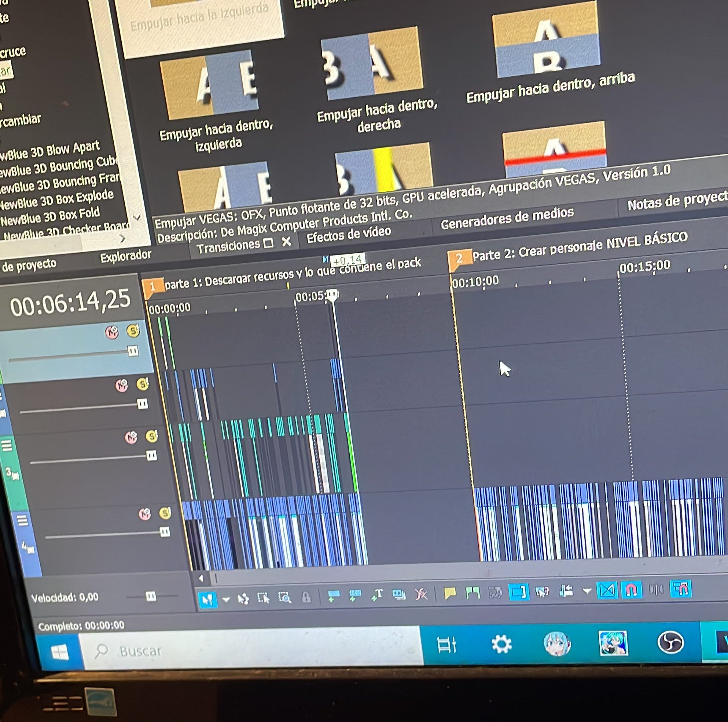Open the Windows Start menu
The height and width of the screenshot is (722, 728).
(59, 652)
